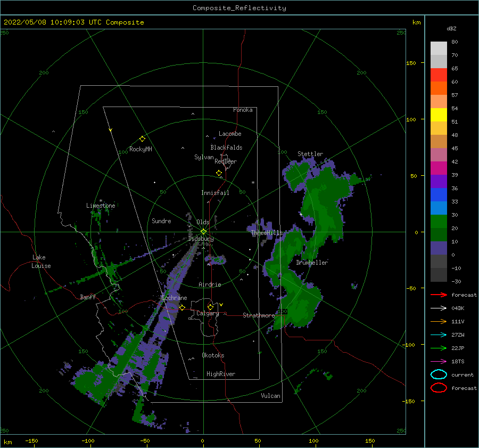Click the orange 57-60 dBZ color swatch
The width and height of the screenshot is (479, 448).
[x=439, y=88]
